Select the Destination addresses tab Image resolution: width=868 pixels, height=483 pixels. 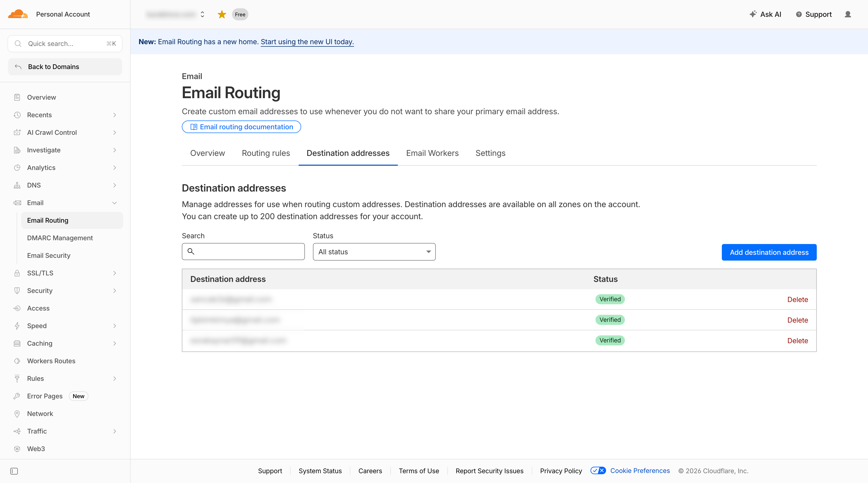(x=348, y=153)
